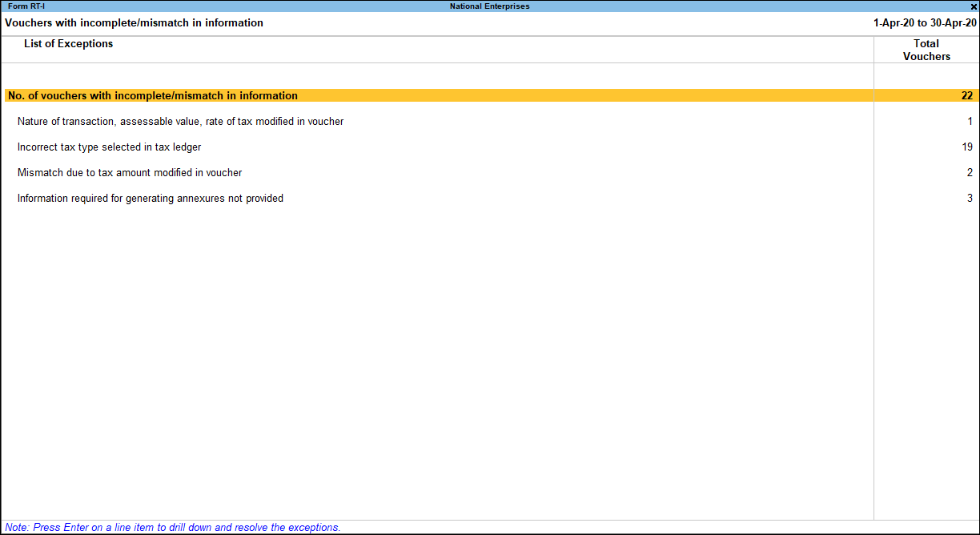The image size is (980, 535).
Task: Click the 'Note: Press Enter on a line item' hint
Action: (173, 528)
